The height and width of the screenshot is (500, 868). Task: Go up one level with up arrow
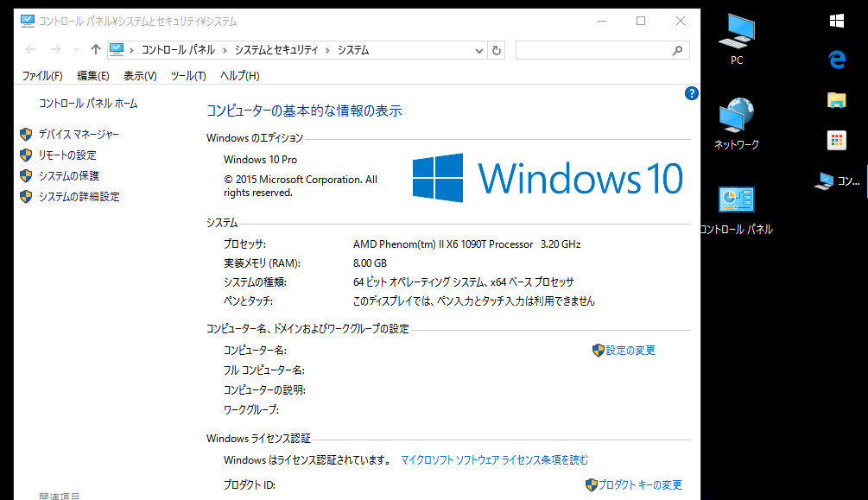96,50
